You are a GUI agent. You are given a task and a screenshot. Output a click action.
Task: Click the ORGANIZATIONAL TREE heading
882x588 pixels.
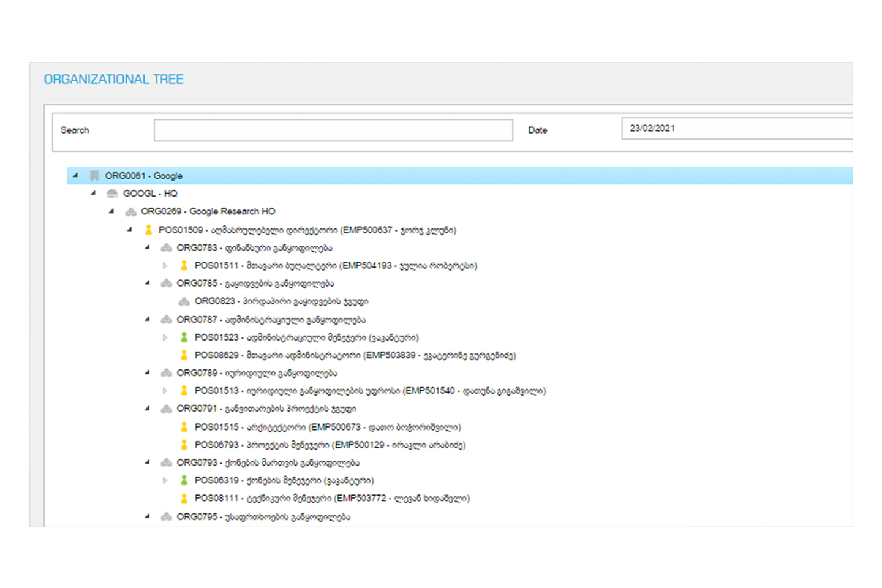(114, 80)
